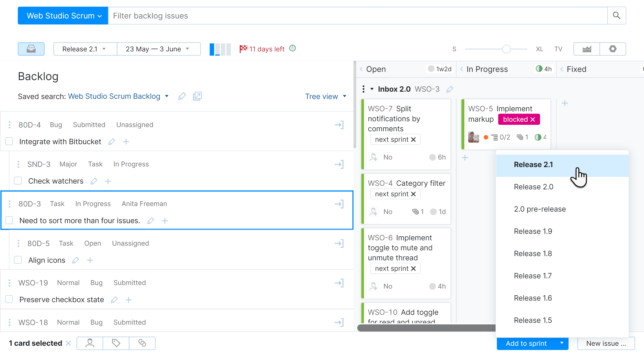This screenshot has width=644, height=362.
Task: Click the card size slider handle
Action: tap(506, 49)
